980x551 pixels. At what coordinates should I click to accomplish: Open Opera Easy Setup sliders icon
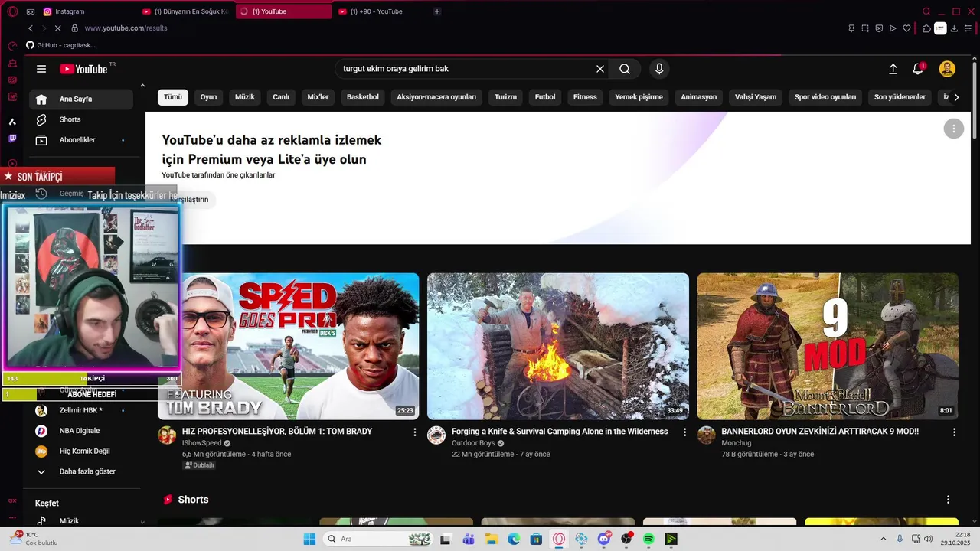(968, 28)
